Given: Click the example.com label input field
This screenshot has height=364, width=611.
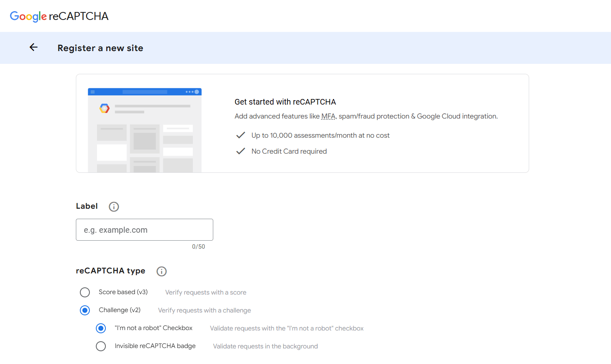Looking at the screenshot, I should 144,229.
